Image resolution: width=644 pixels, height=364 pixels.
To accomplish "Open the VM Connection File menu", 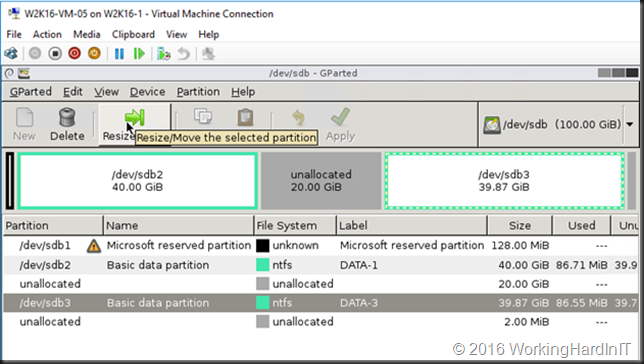I will [14, 35].
